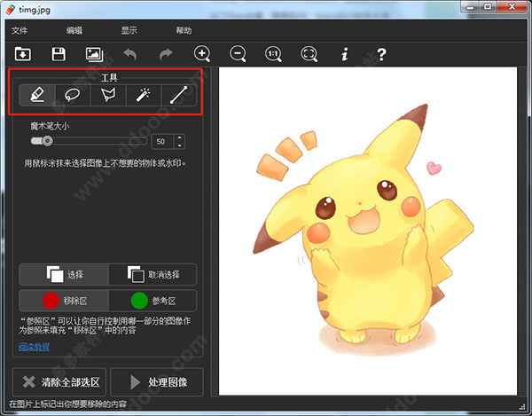Switch to 选择 mode
Viewport: 532px width, 416px height.
(64, 274)
